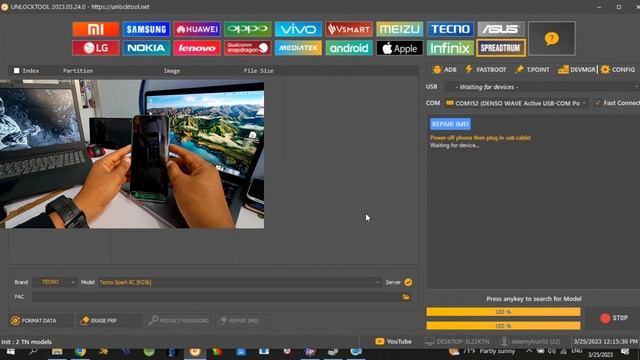
Task: Toggle the Fast Connect checkbox
Action: click(x=597, y=103)
